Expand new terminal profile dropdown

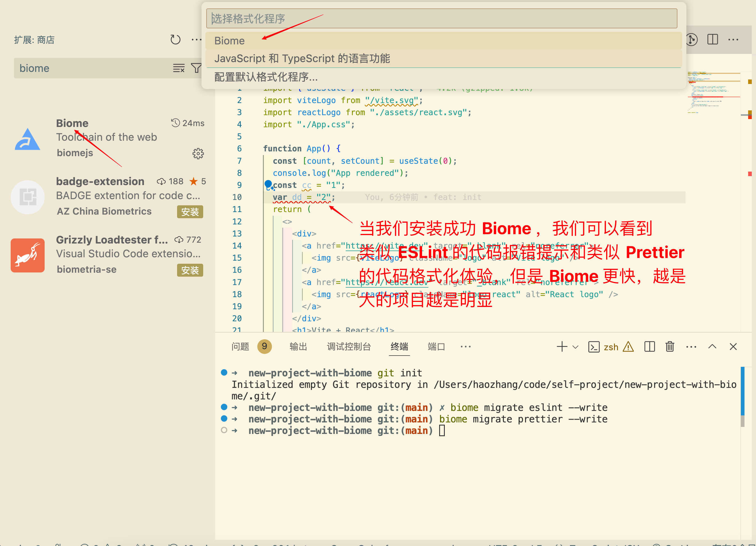(575, 347)
